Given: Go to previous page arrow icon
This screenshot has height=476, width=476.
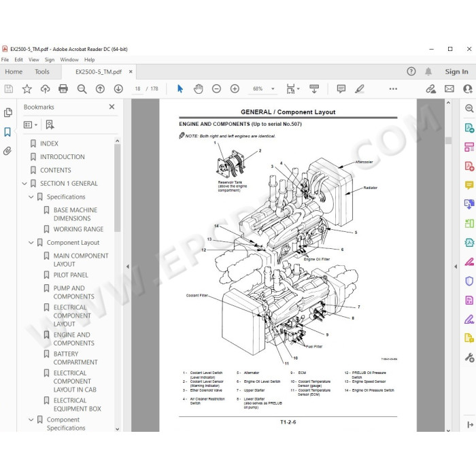Looking at the screenshot, I should tap(100, 89).
